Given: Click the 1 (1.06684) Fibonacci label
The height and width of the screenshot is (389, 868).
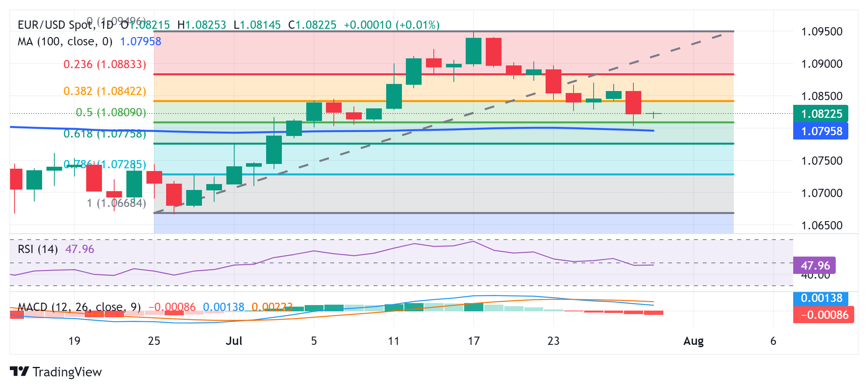Looking at the screenshot, I should click(117, 203).
